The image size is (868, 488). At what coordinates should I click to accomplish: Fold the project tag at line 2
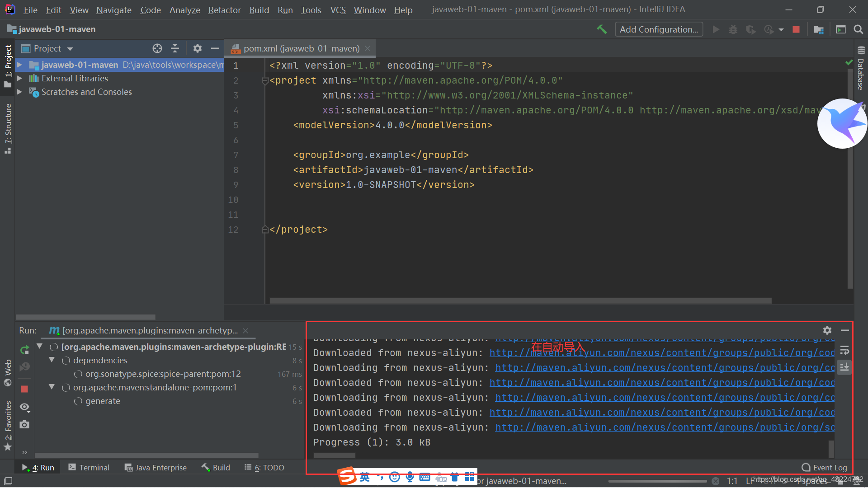tap(265, 81)
